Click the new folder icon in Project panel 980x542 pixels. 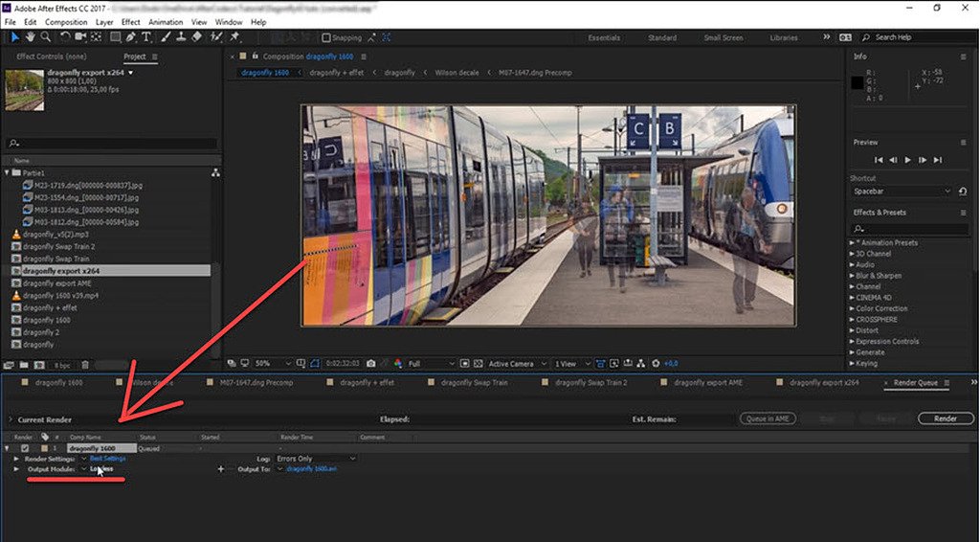coord(24,365)
